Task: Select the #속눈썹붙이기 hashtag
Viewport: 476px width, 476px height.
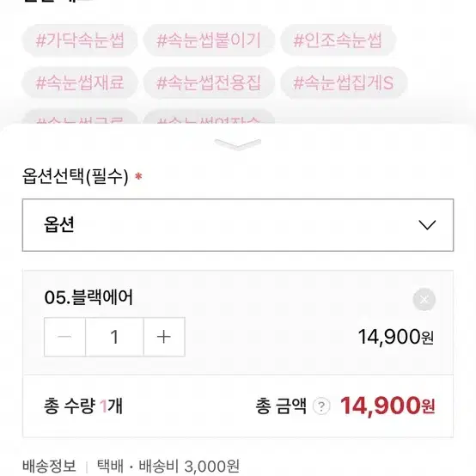Action: pyautogui.click(x=209, y=40)
